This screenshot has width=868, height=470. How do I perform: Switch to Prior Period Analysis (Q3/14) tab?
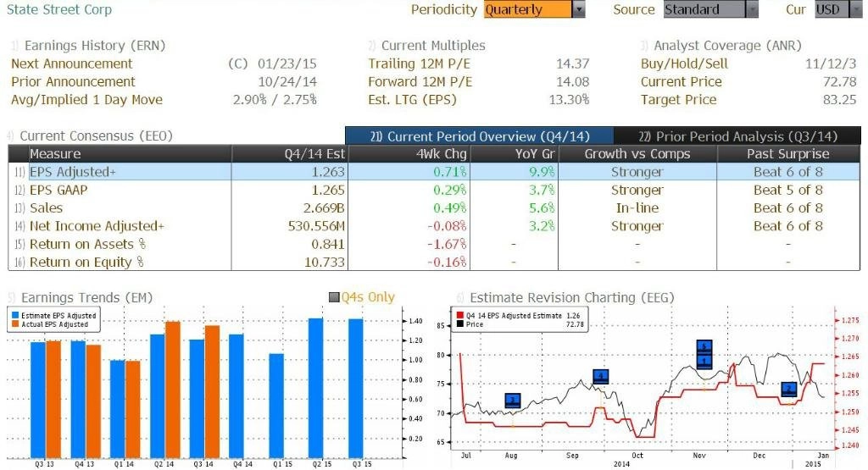coord(737,136)
